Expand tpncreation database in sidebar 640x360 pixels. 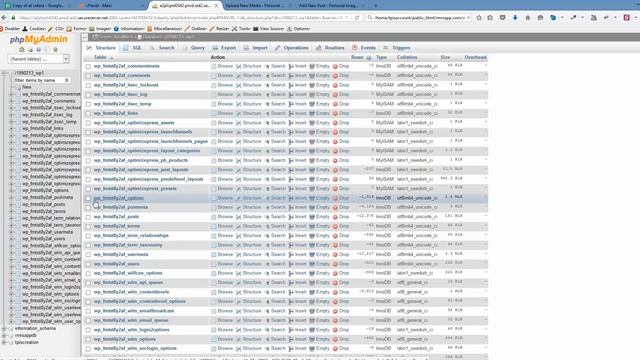4,342
